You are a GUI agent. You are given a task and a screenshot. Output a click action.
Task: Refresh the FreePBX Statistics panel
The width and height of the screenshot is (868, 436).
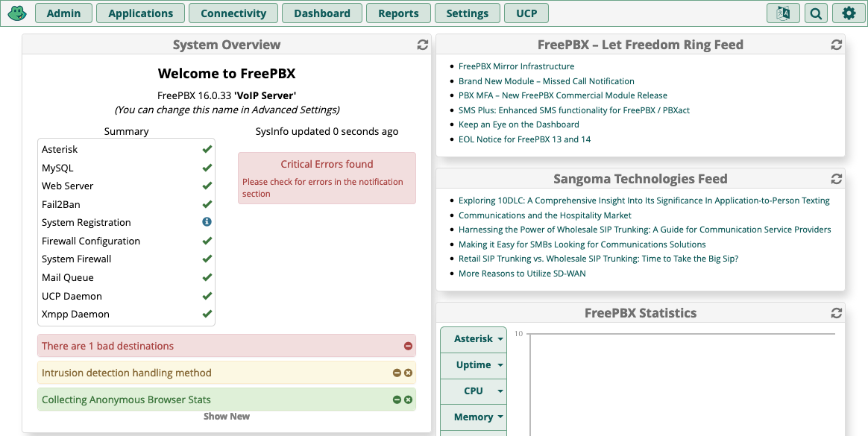tap(837, 313)
